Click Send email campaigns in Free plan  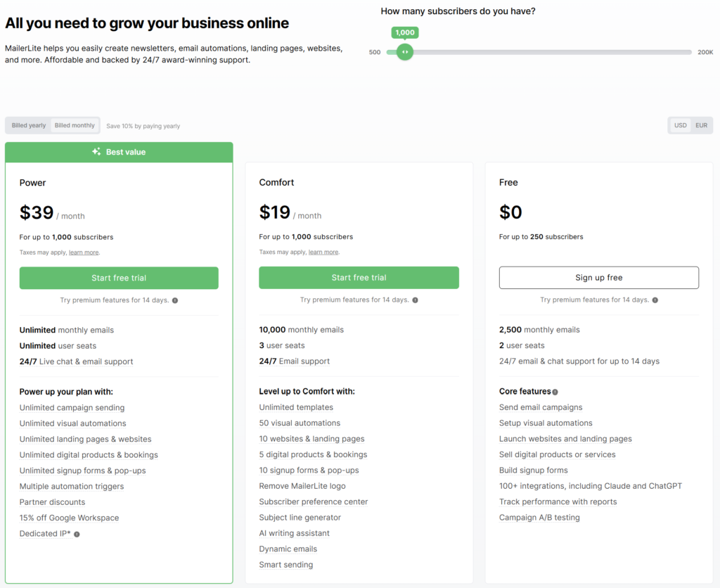point(541,407)
